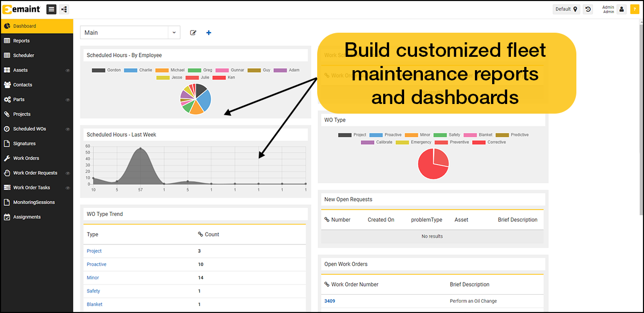Click the peak point on Last Week chart
The image size is (644, 313).
[x=141, y=148]
